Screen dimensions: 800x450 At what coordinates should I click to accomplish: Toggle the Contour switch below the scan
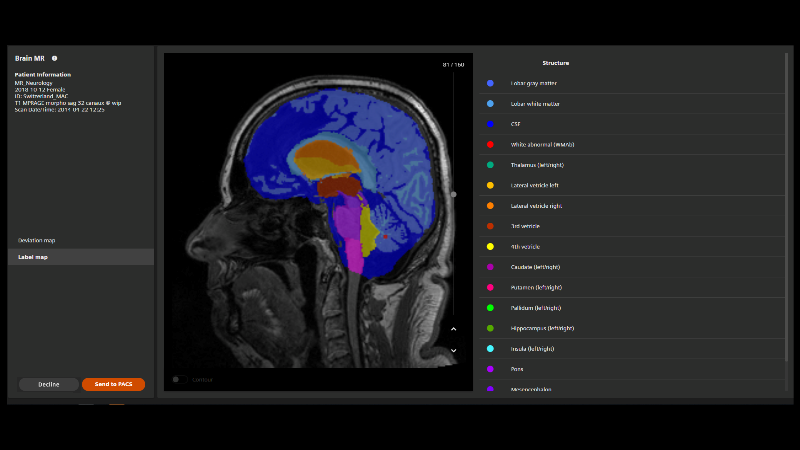(177, 379)
